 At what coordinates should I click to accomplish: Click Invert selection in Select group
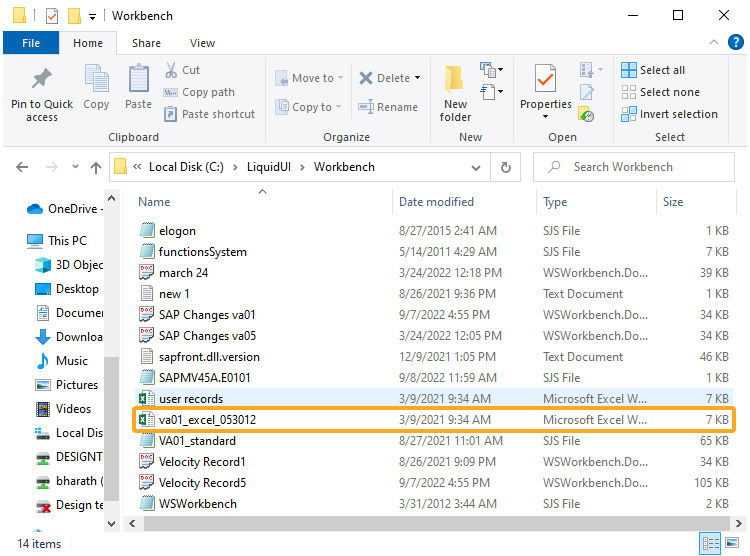[670, 114]
